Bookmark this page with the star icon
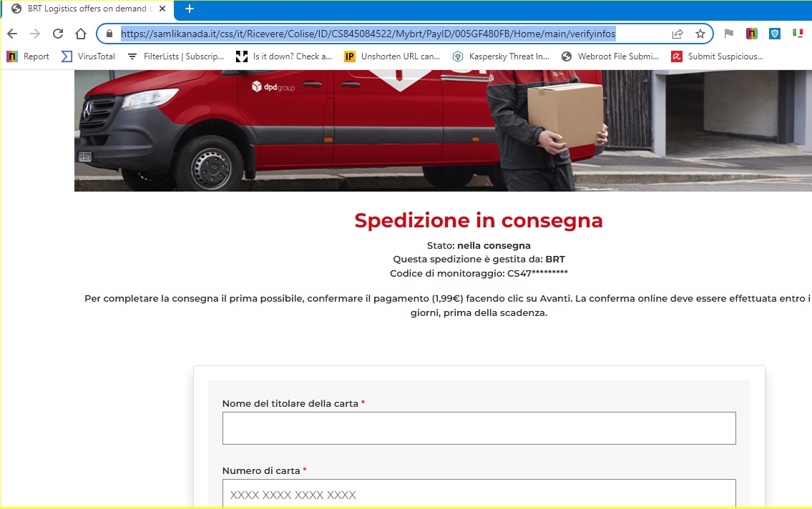The width and height of the screenshot is (812, 509). [x=700, y=34]
